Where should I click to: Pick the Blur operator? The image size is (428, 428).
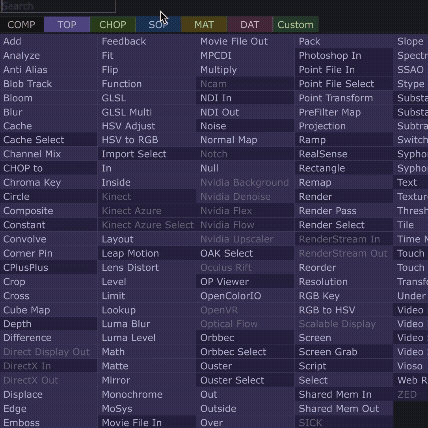(49, 112)
